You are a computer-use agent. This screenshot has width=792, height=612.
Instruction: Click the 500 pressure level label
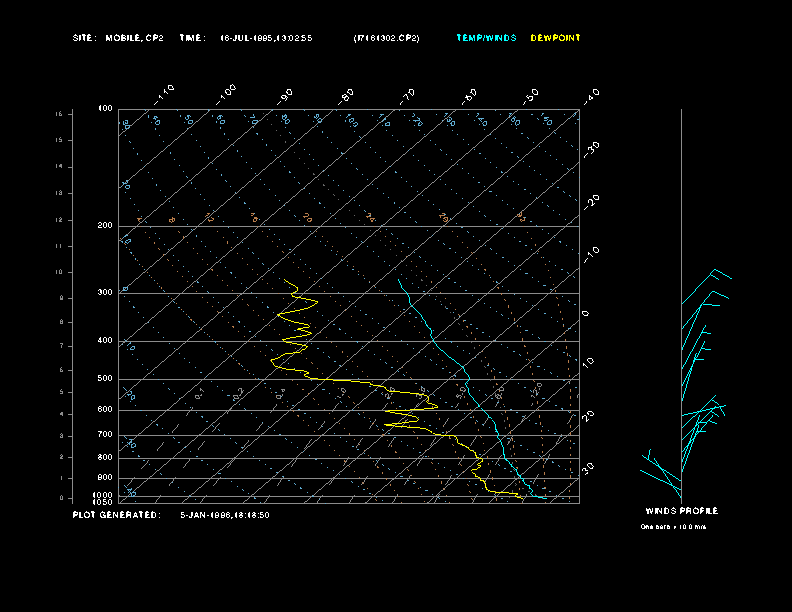(x=105, y=379)
